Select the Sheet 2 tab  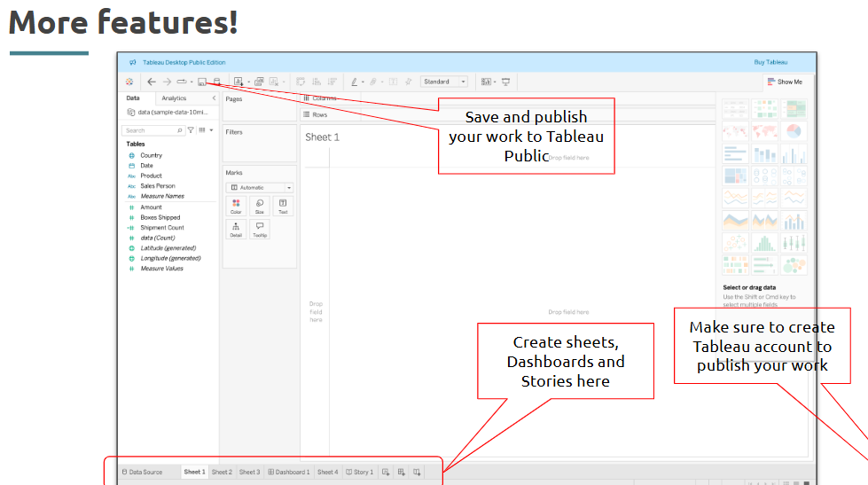pyautogui.click(x=222, y=473)
